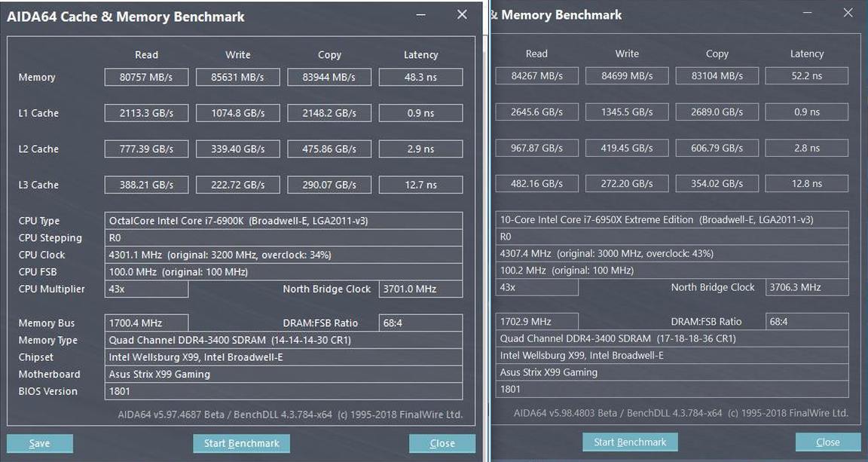Select L2 Cache Latency 2.9 ns

420,149
